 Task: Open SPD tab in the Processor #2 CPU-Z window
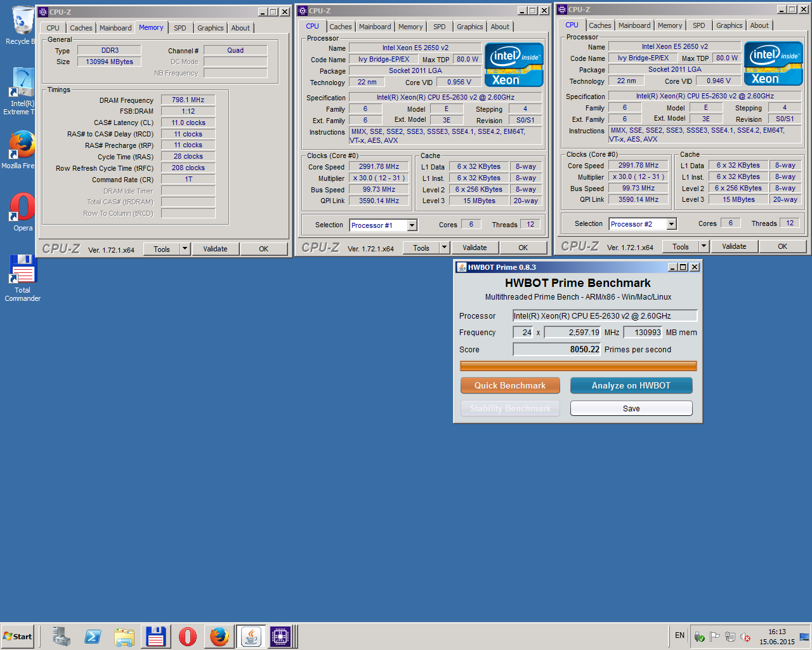point(699,25)
